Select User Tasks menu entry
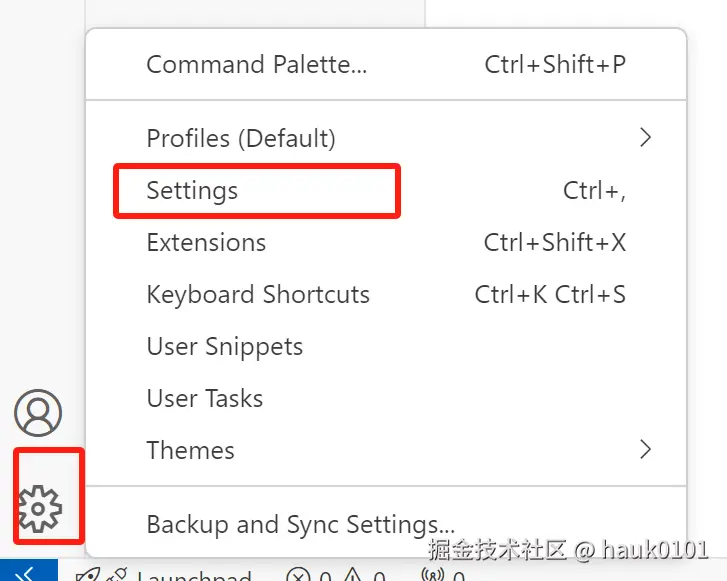The width and height of the screenshot is (727, 581). [x=205, y=398]
